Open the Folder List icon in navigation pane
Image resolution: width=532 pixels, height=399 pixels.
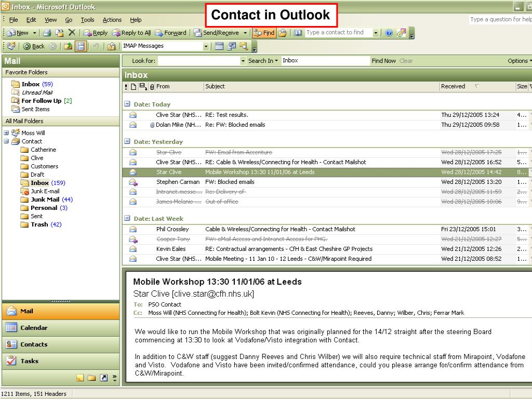[x=91, y=378]
